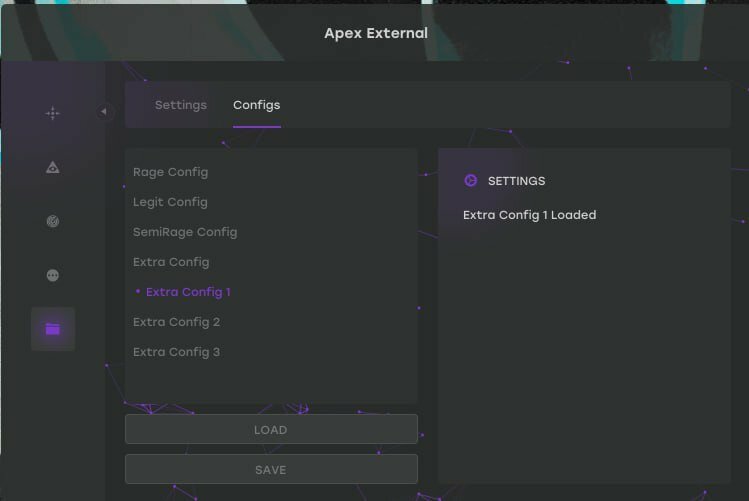Screen dimensions: 749x501
Task: Select Extra Config 3 from the list
Action: [x=176, y=352]
